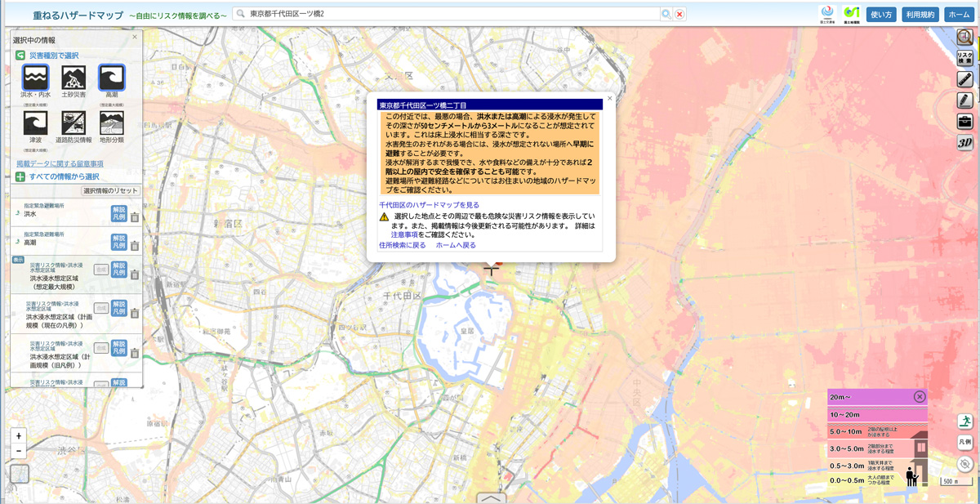Screen dimensions: 980x504
Task: Click 選択情報のリセット button
Action: [x=111, y=191]
